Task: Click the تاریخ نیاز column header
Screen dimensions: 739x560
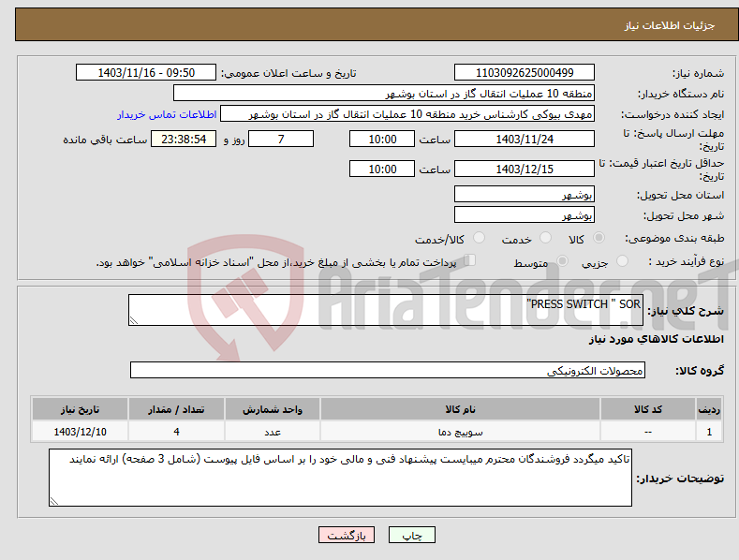Action: (x=81, y=409)
